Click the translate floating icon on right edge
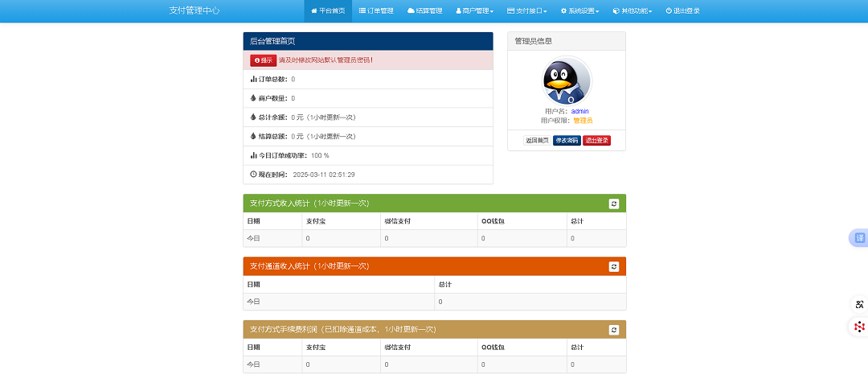 click(x=859, y=238)
